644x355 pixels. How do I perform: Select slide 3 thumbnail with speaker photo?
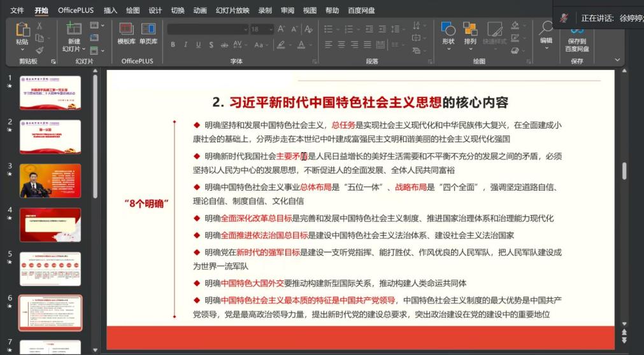pyautogui.click(x=50, y=181)
